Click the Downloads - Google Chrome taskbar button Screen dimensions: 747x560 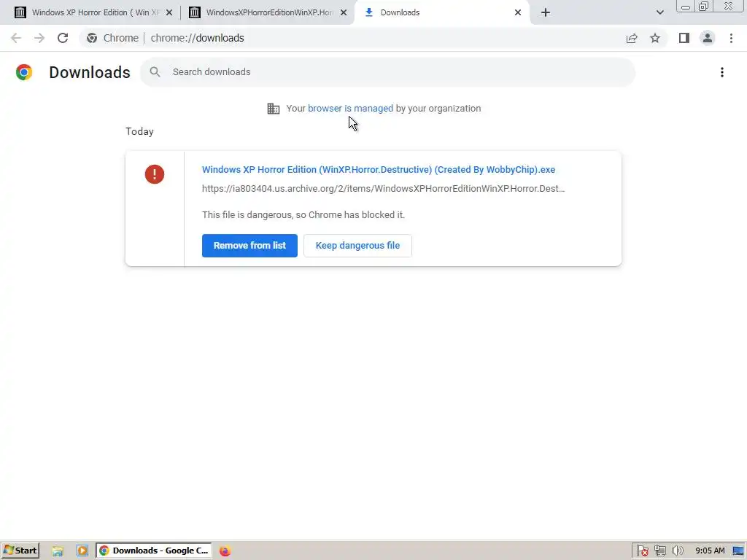click(x=155, y=551)
